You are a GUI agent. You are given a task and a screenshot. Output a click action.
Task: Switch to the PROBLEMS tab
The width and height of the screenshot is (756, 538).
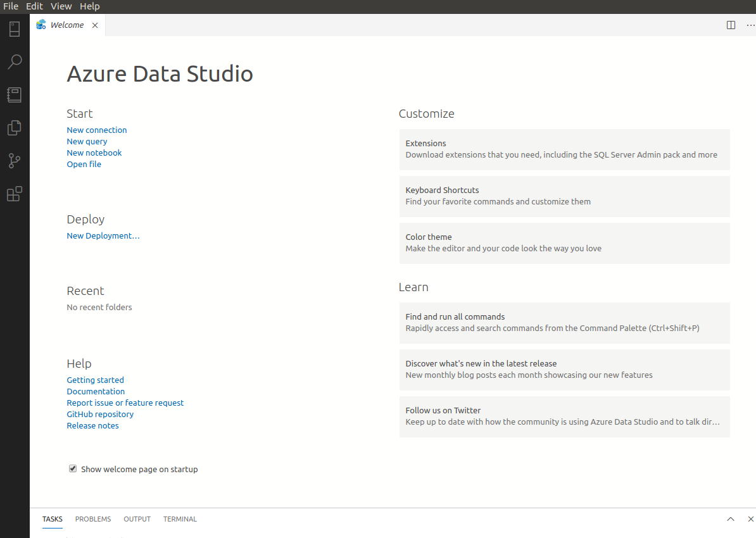pos(92,518)
